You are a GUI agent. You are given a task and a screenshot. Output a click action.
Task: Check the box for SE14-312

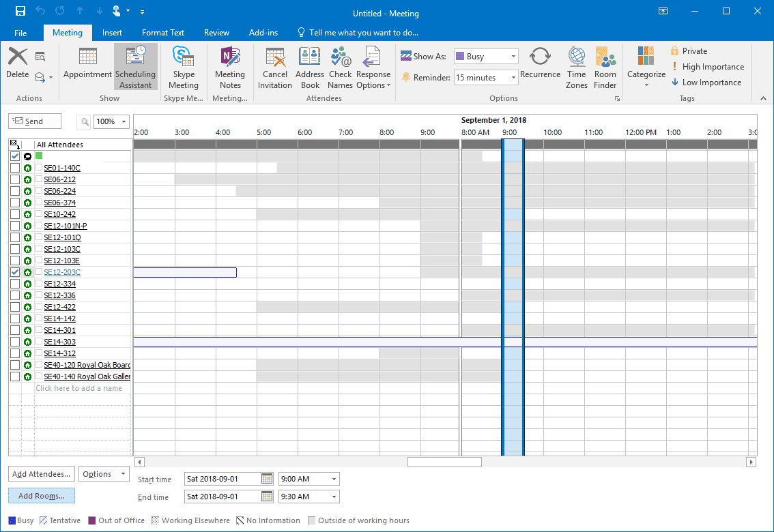(15, 353)
